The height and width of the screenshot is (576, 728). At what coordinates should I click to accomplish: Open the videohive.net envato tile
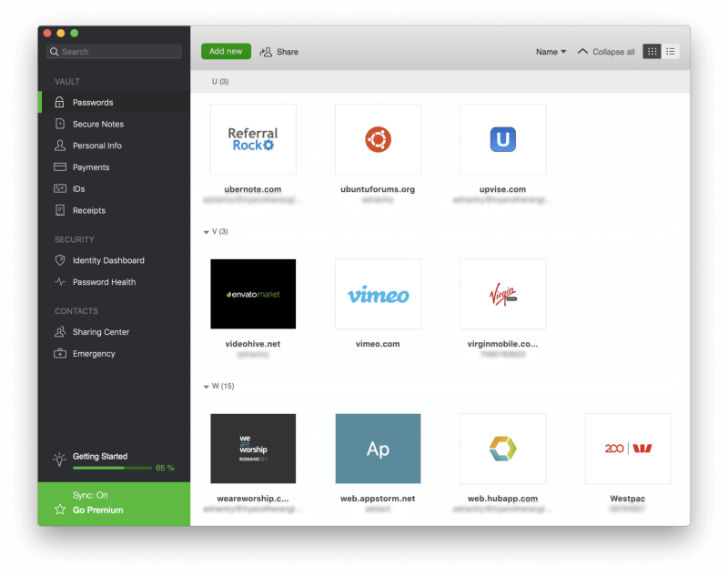click(253, 294)
